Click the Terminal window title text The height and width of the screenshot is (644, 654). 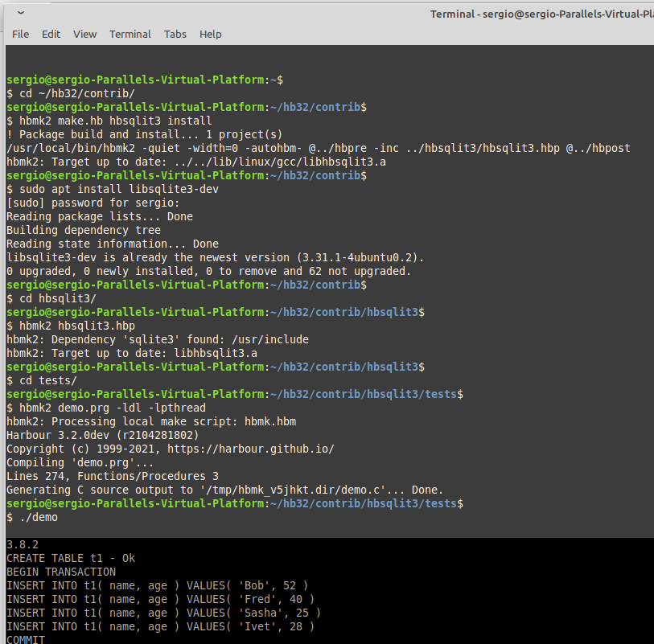(541, 14)
